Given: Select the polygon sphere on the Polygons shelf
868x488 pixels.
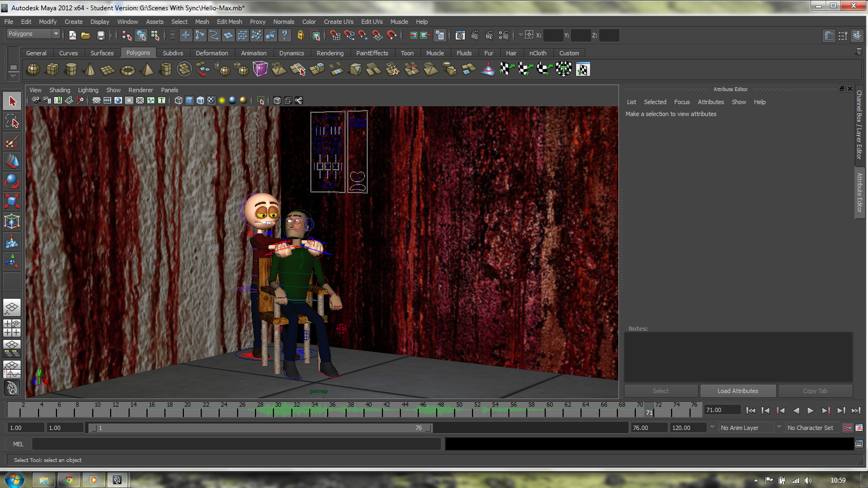Looking at the screenshot, I should coord(33,69).
